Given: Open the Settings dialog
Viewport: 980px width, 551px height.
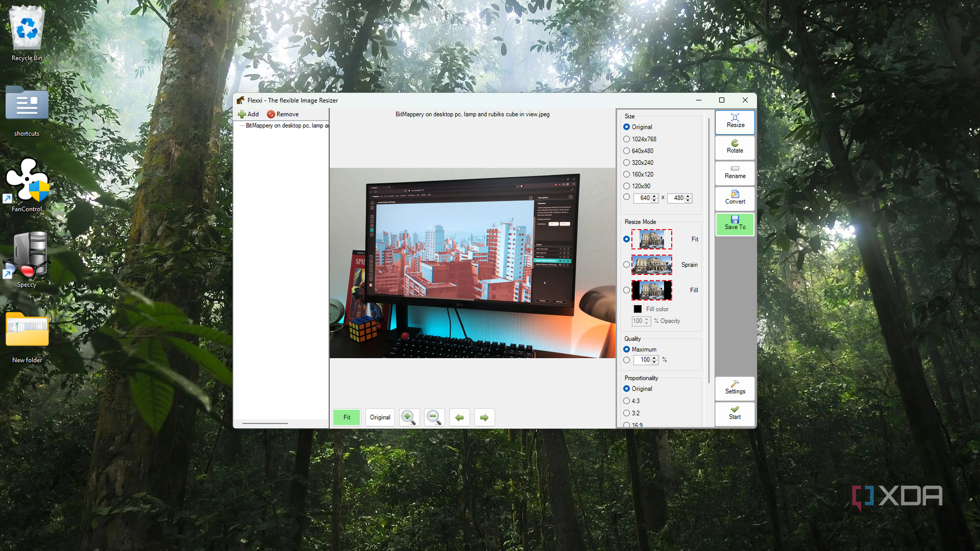Looking at the screenshot, I should point(735,389).
